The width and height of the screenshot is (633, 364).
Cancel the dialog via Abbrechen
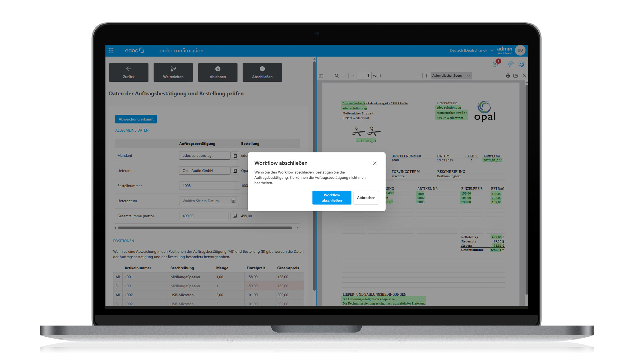point(366,197)
